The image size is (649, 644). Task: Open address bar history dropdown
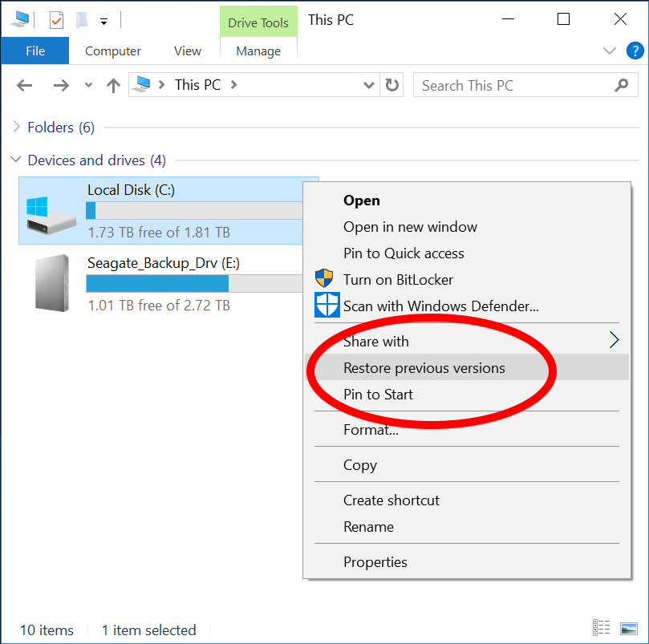click(x=368, y=85)
